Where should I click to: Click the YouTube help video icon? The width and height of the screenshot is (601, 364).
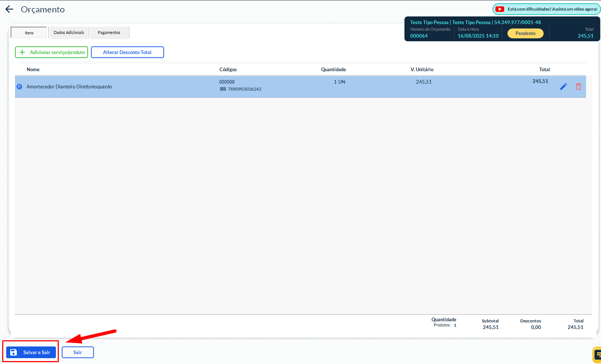pyautogui.click(x=500, y=9)
